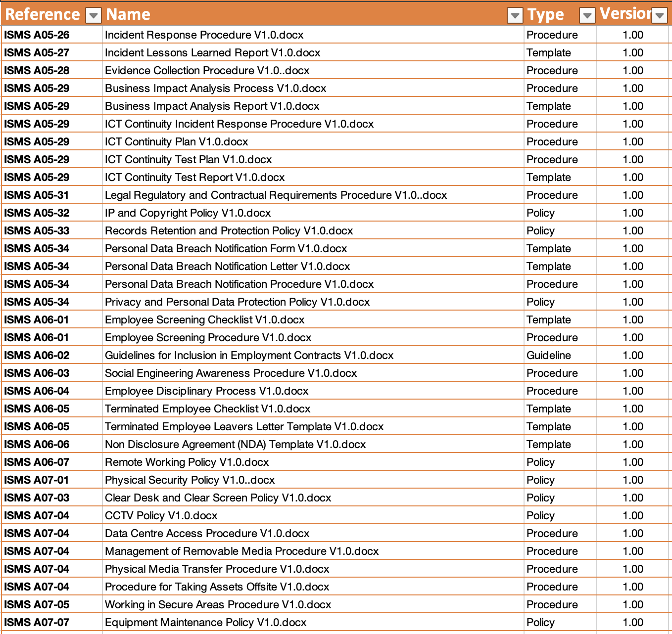The height and width of the screenshot is (634, 672).
Task: Select cell ISMS A05-27
Action: pyautogui.click(x=52, y=53)
